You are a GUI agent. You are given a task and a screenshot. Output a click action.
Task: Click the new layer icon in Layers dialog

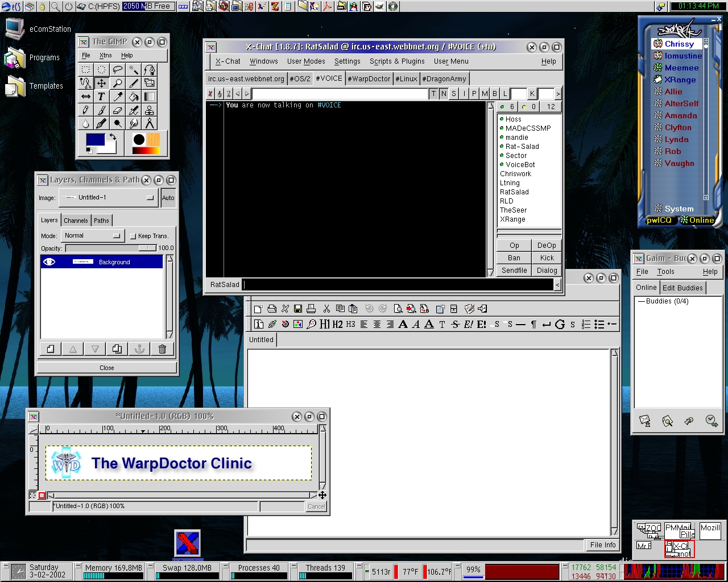click(x=51, y=349)
